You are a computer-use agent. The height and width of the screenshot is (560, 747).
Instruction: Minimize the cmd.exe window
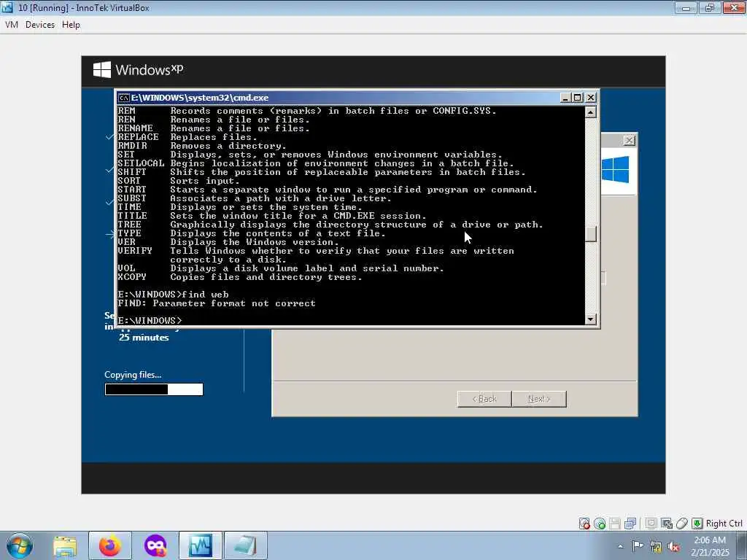(565, 98)
